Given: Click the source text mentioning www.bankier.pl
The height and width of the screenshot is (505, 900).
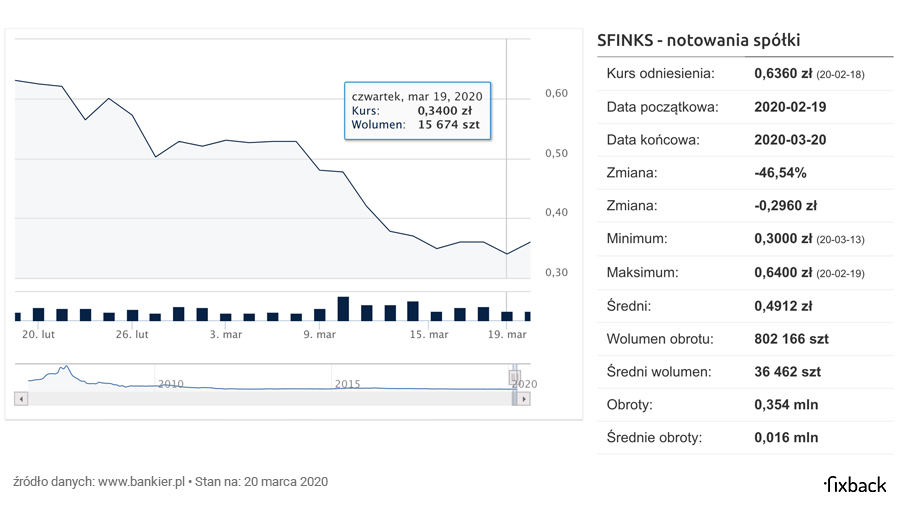Looking at the screenshot, I should pyautogui.click(x=170, y=481).
